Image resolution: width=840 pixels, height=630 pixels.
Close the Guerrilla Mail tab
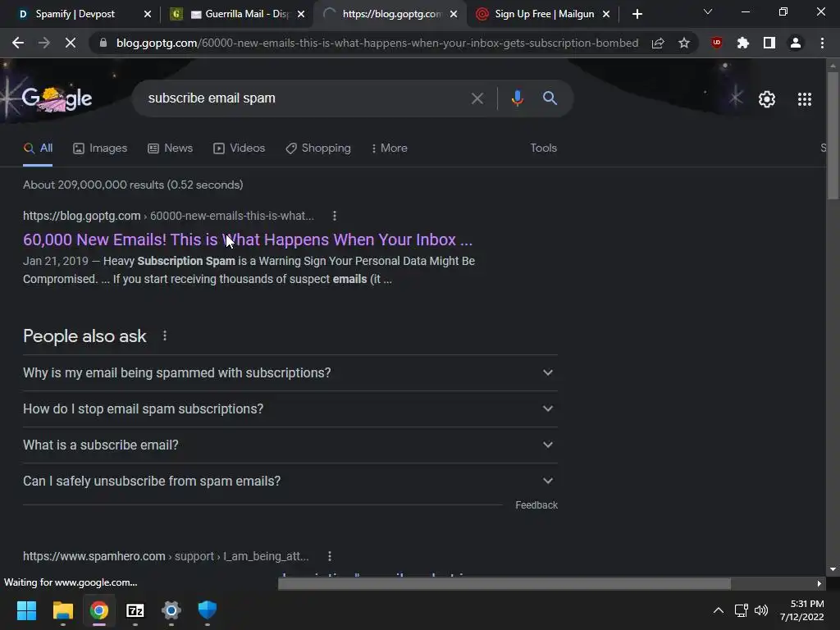(301, 14)
